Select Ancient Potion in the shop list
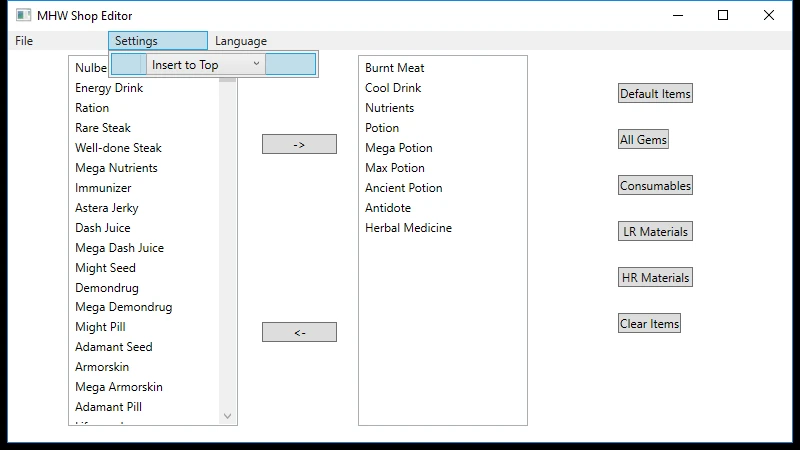 403,188
